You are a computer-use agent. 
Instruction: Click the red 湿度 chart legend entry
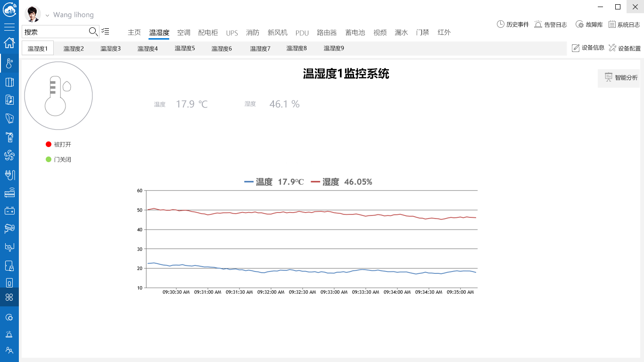[341, 182]
